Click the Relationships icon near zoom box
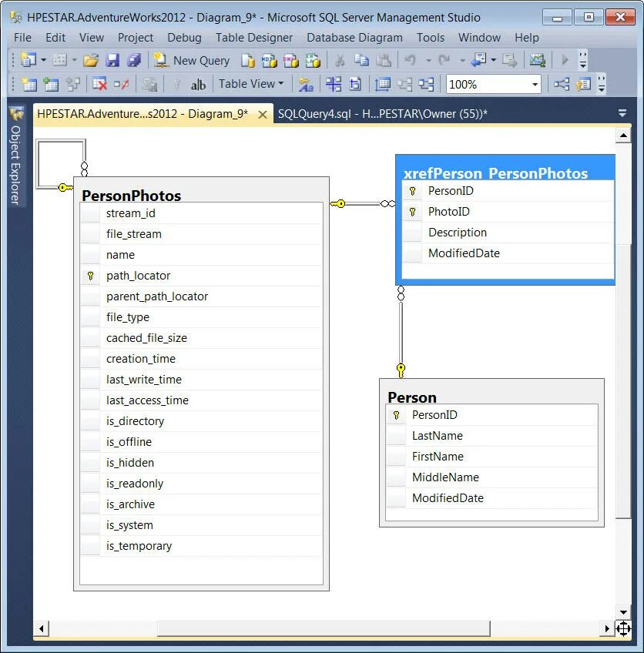The image size is (644, 653). pos(561,85)
